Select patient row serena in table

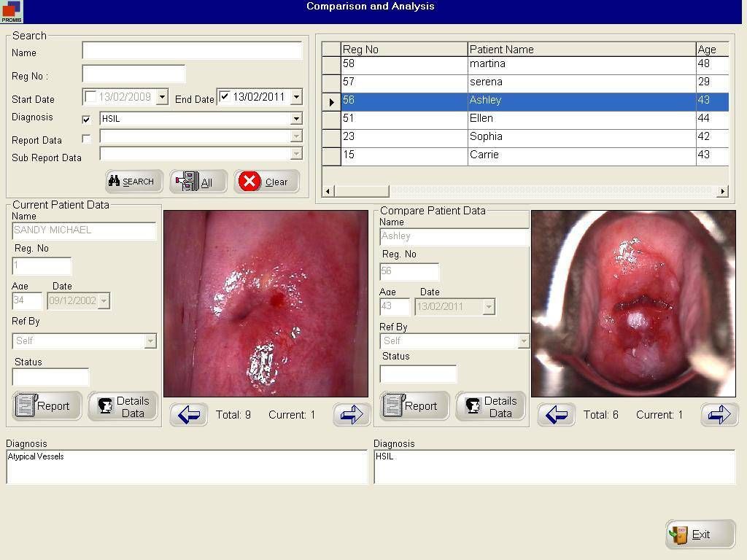[x=487, y=82]
